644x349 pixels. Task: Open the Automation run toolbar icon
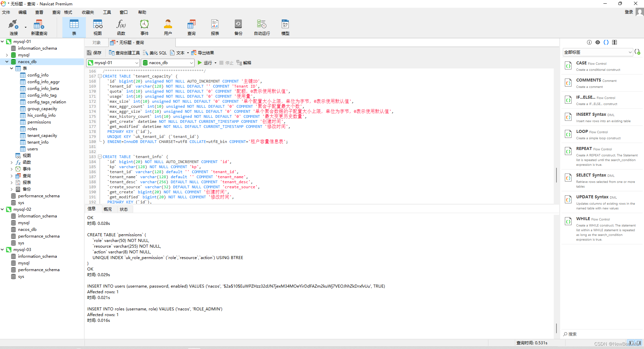262,28
